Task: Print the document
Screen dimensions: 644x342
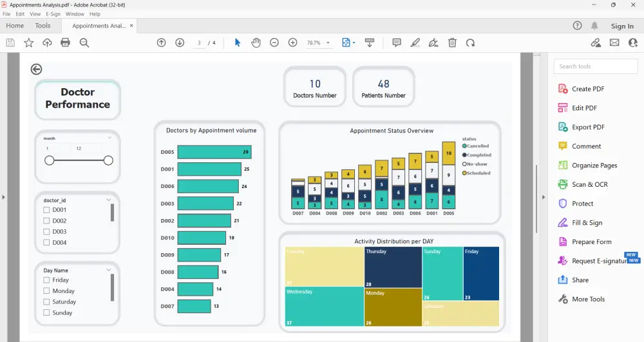Action: click(x=65, y=43)
